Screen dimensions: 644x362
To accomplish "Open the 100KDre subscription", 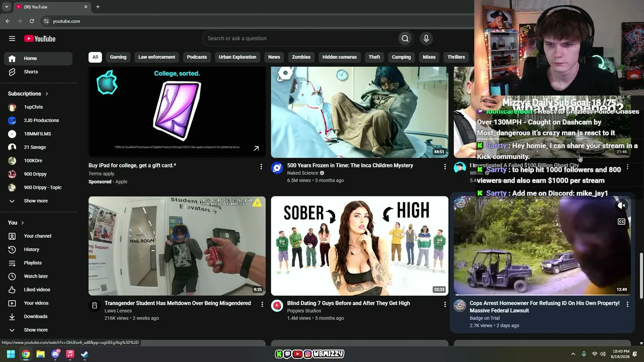I will [38, 161].
